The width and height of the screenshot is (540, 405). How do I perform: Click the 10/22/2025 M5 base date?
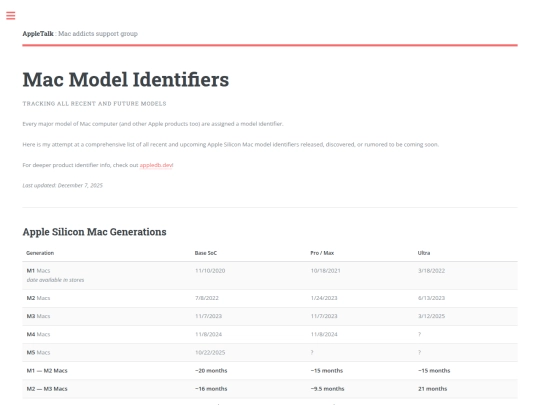(x=210, y=353)
